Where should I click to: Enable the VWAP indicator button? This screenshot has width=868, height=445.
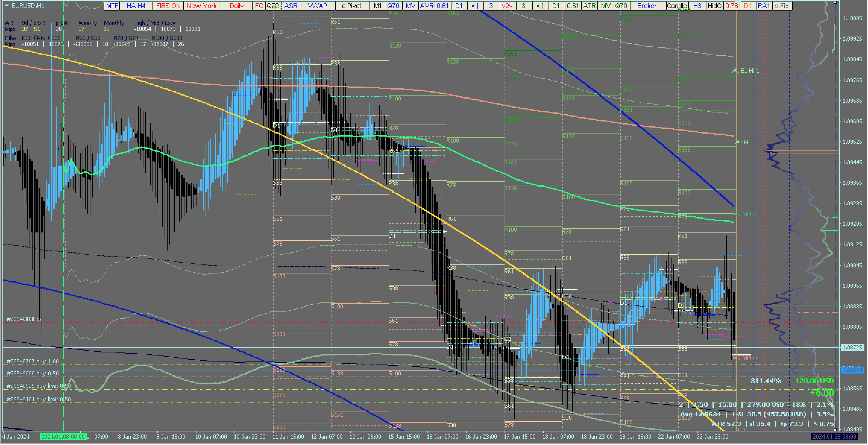pyautogui.click(x=317, y=6)
